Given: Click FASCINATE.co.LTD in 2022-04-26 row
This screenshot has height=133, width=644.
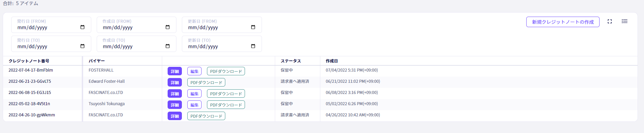Looking at the screenshot, I should pos(106,115).
